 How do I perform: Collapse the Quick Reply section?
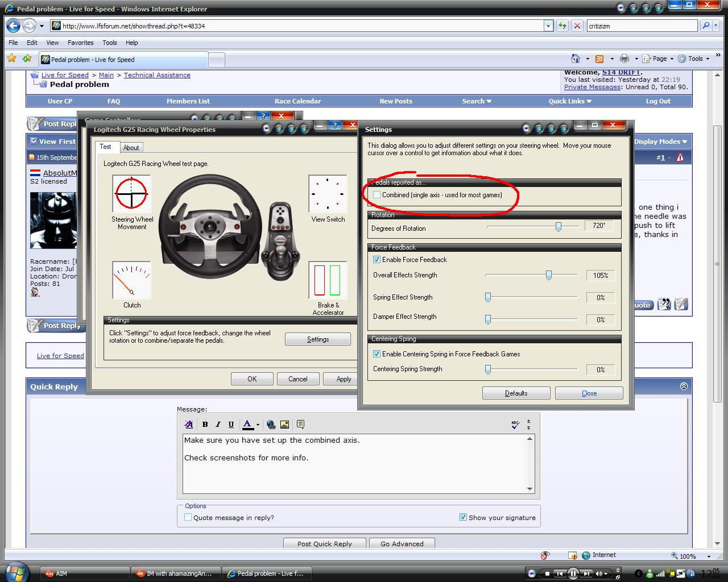684,386
